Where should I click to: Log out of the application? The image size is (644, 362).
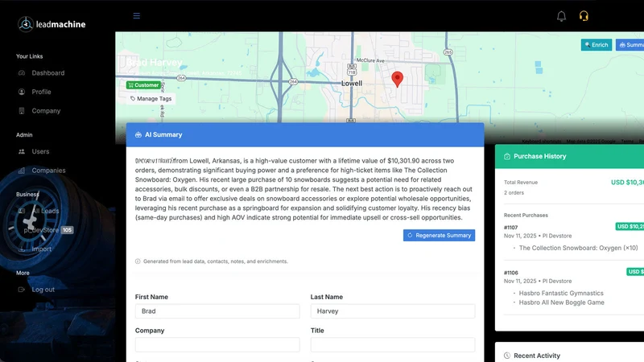43,290
